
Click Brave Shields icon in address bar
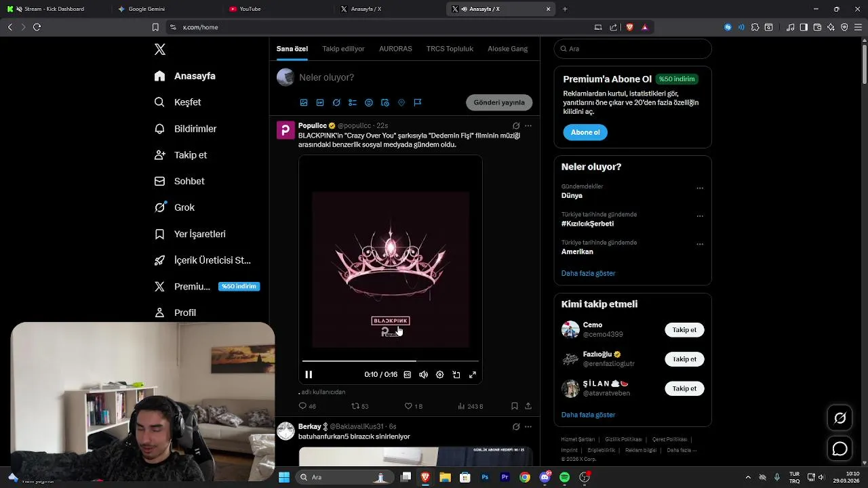point(630,27)
